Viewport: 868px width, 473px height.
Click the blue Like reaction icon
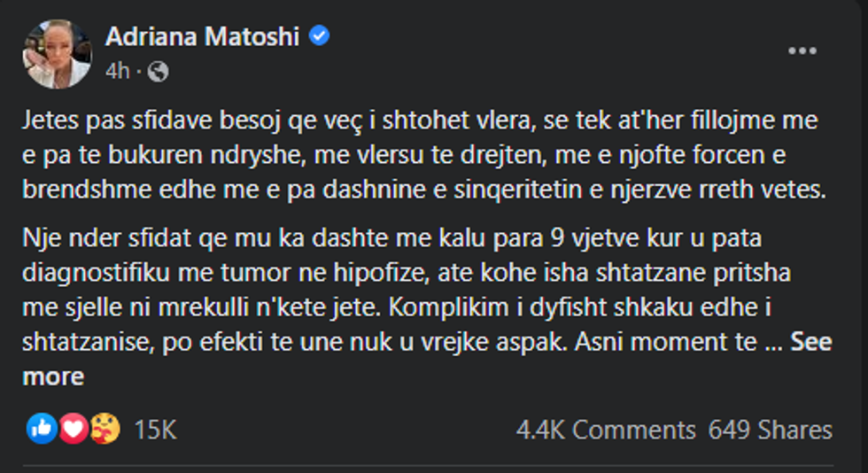pos(41,430)
